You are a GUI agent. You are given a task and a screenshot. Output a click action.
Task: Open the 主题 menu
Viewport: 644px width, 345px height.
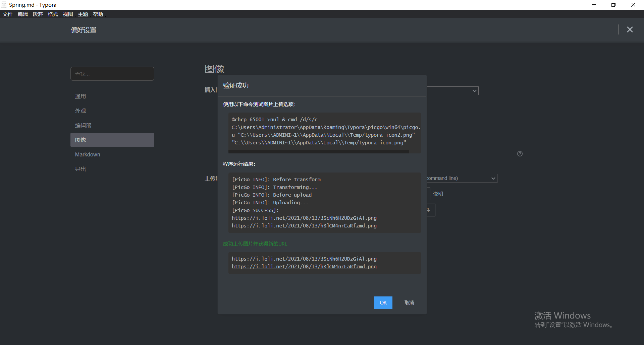pos(83,14)
